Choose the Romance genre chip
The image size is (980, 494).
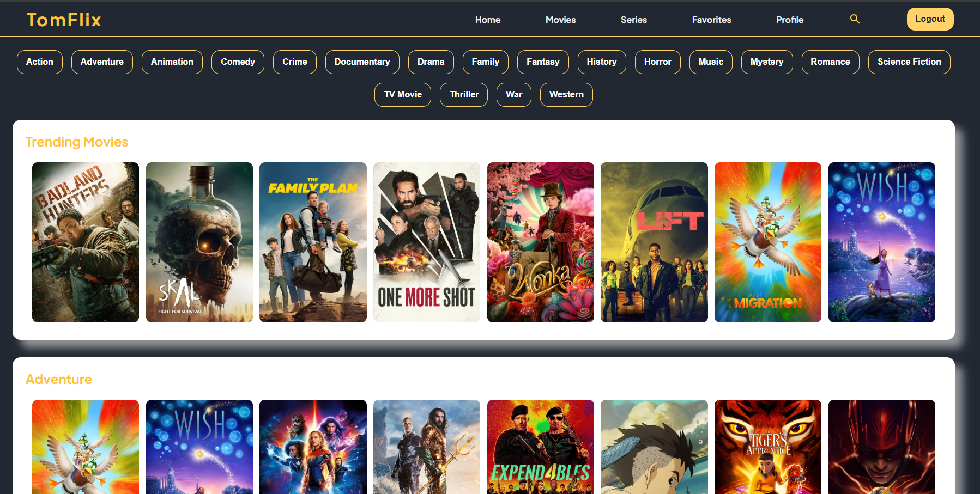[x=830, y=62]
